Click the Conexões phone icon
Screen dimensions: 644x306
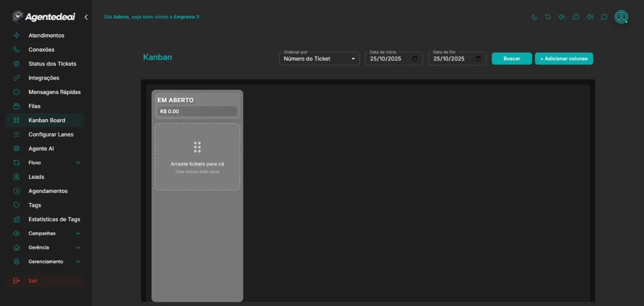(x=17, y=49)
